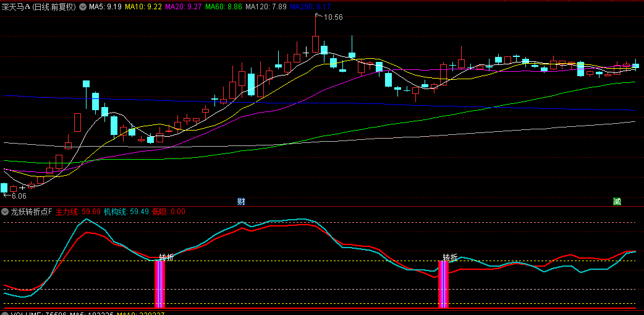Select the MA5 value label
The image size is (644, 315).
(105, 7)
